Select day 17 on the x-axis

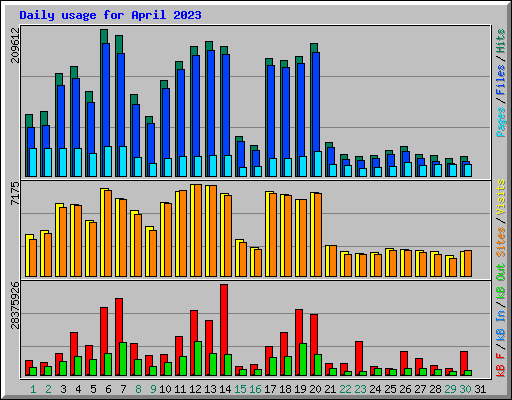tap(270, 389)
